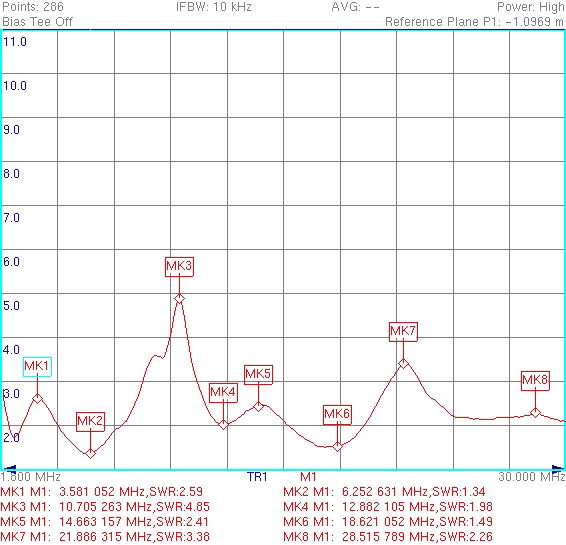Click the 3.0 y-axis scale label
This screenshot has height=545, width=566.
coord(11,394)
